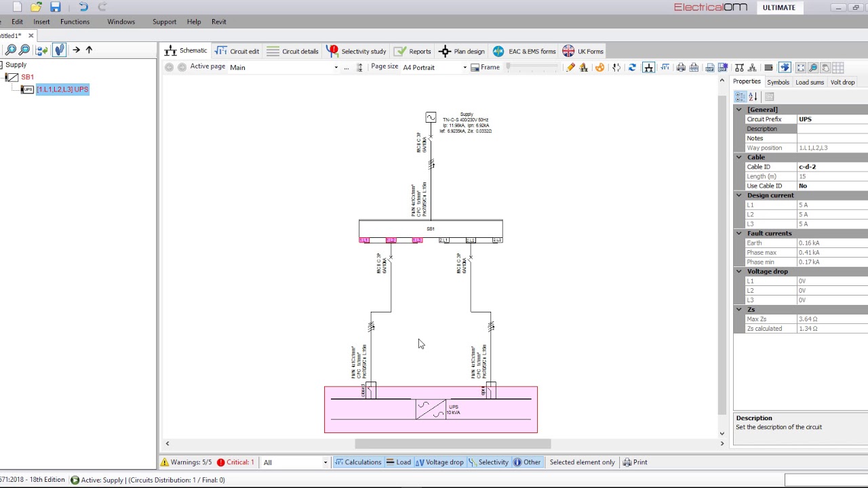Close the Untitled1 document tab

tap(31, 35)
